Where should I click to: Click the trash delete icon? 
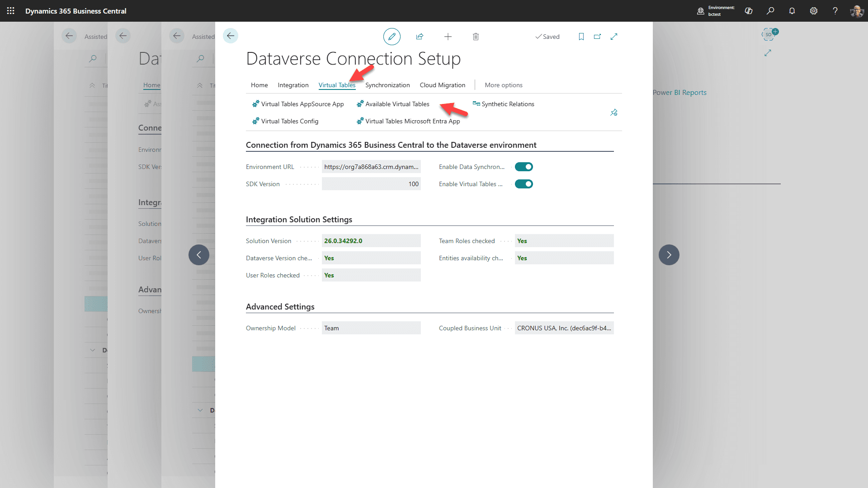point(476,37)
